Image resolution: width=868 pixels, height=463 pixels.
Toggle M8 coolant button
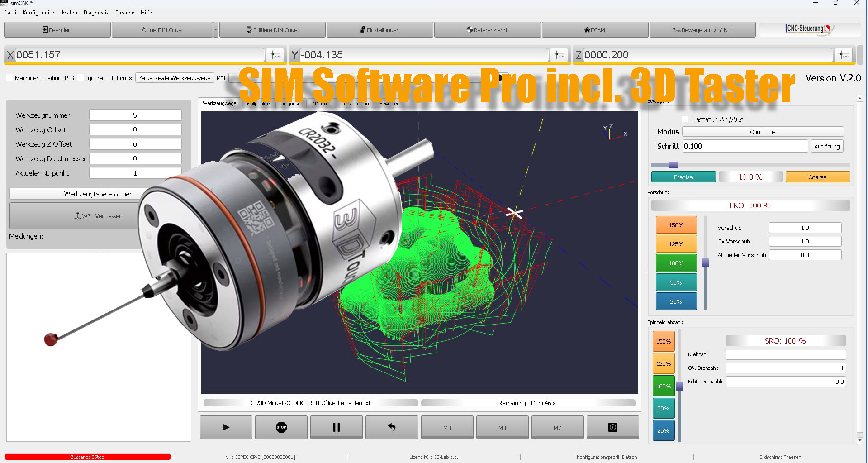[502, 427]
